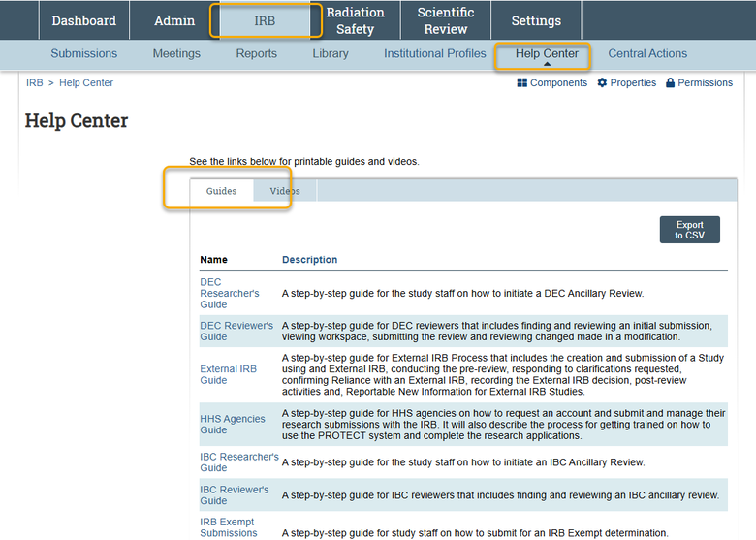Open the Radiation Safety tab
This screenshot has height=540, width=756.
(x=356, y=20)
